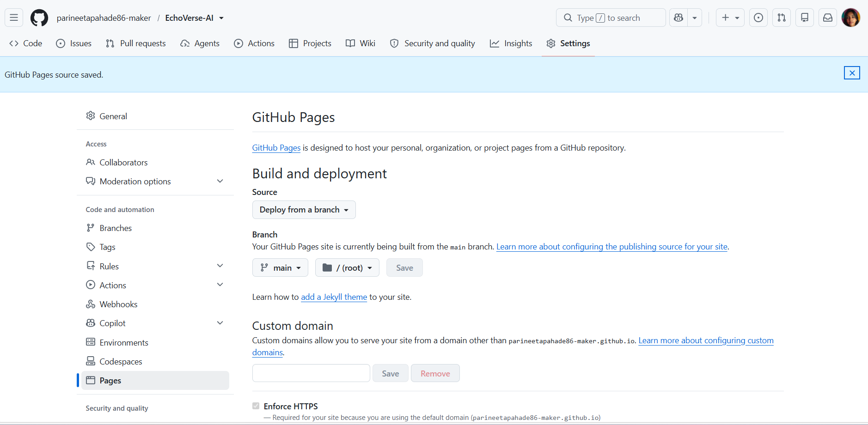Open the EchoVerse-AI repository switcher caret
The width and height of the screenshot is (868, 425).
[x=221, y=18]
